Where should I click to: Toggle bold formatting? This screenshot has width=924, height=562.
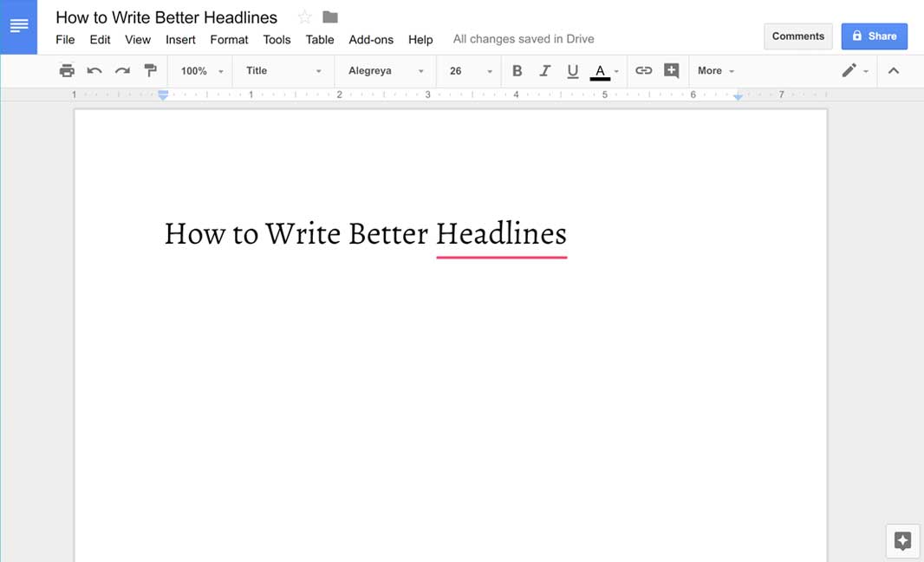[517, 71]
